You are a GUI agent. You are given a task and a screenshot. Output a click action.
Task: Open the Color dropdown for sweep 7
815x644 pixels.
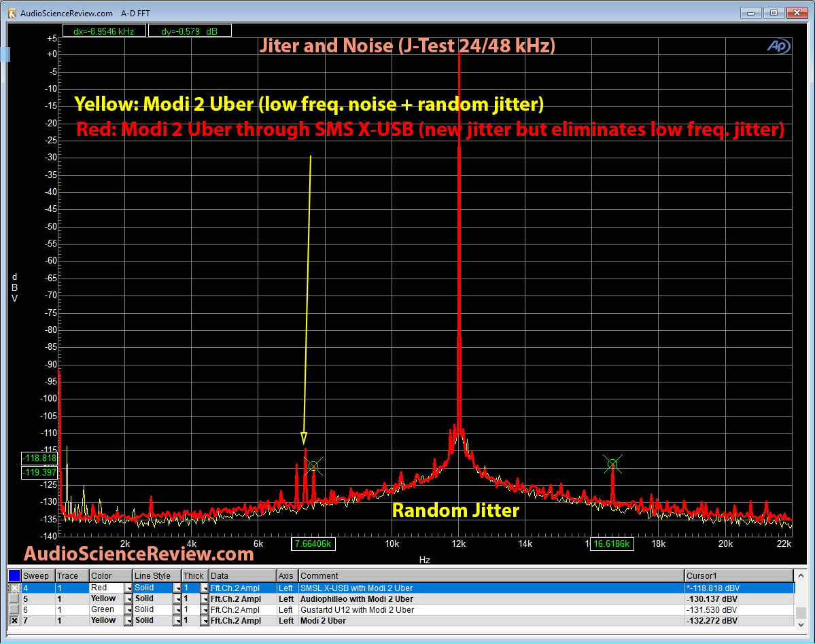[x=128, y=621]
